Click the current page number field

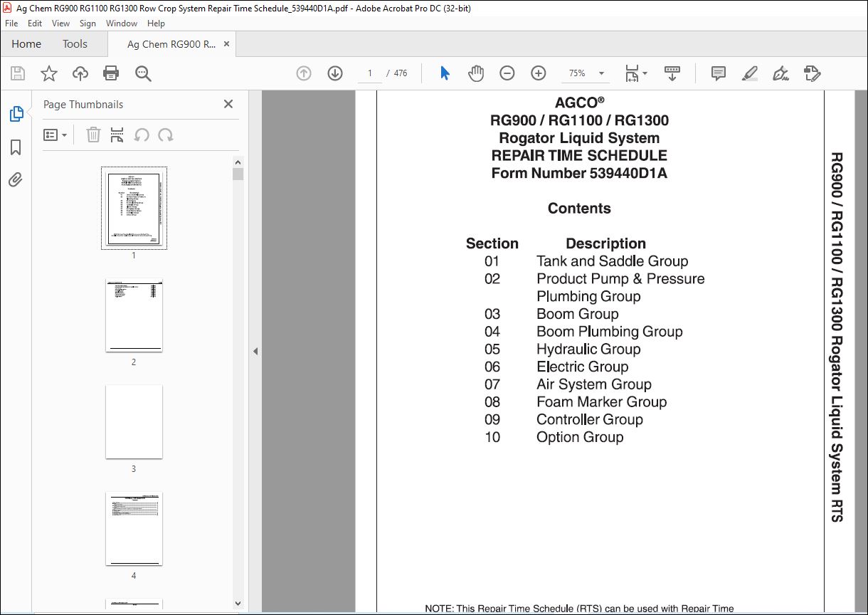(370, 73)
